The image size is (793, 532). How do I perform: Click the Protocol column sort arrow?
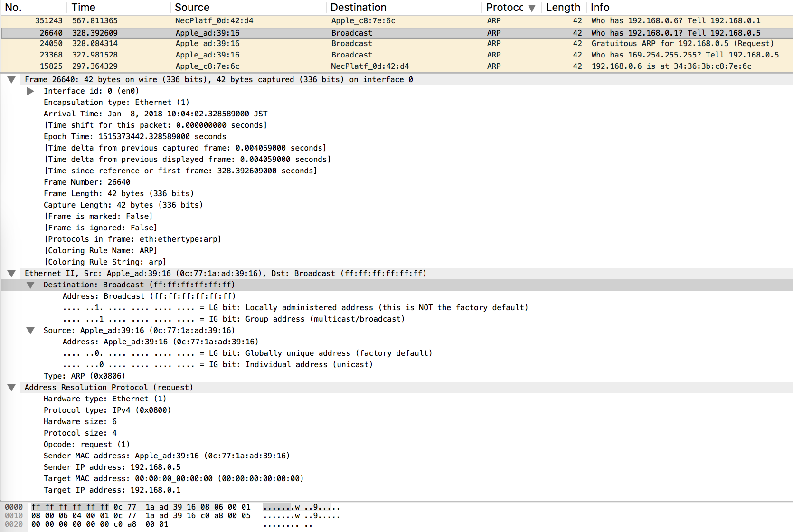point(532,7)
